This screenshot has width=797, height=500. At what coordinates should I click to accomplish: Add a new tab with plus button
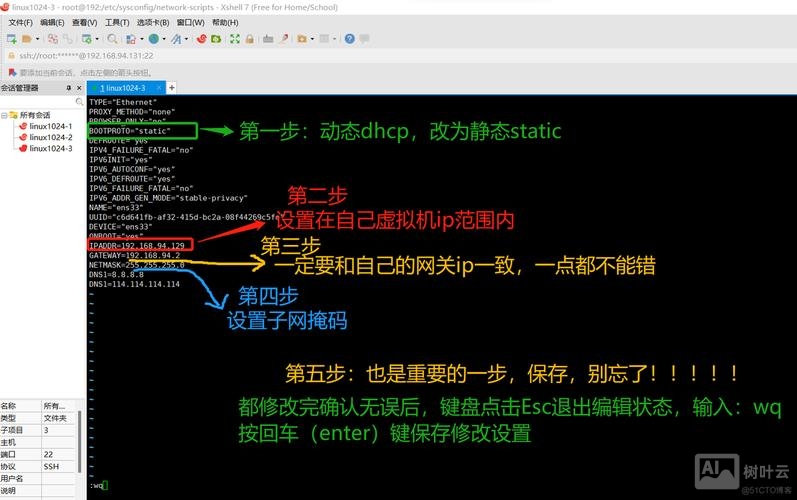172,88
